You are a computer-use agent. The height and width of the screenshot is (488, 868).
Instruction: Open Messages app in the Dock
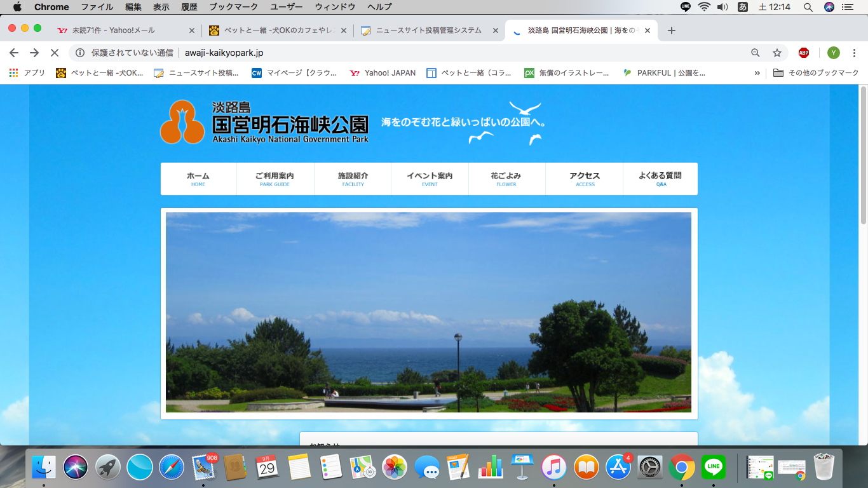[x=427, y=468]
